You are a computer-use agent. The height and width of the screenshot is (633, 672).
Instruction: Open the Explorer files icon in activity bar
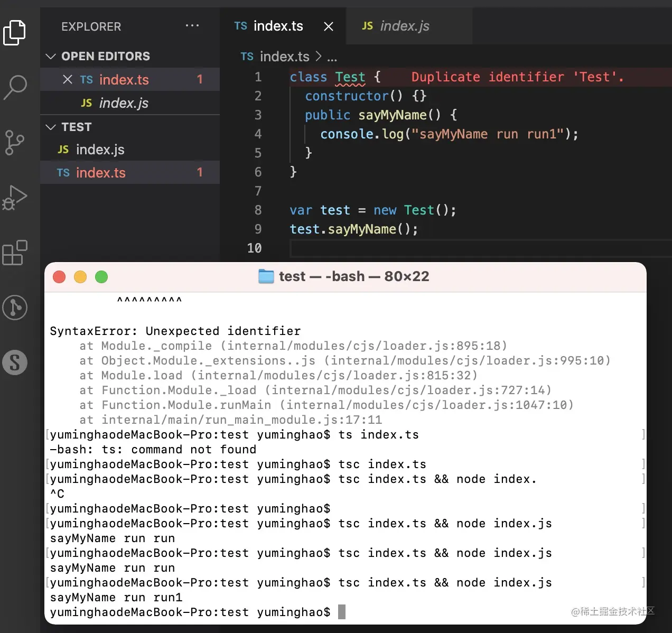[x=15, y=32]
